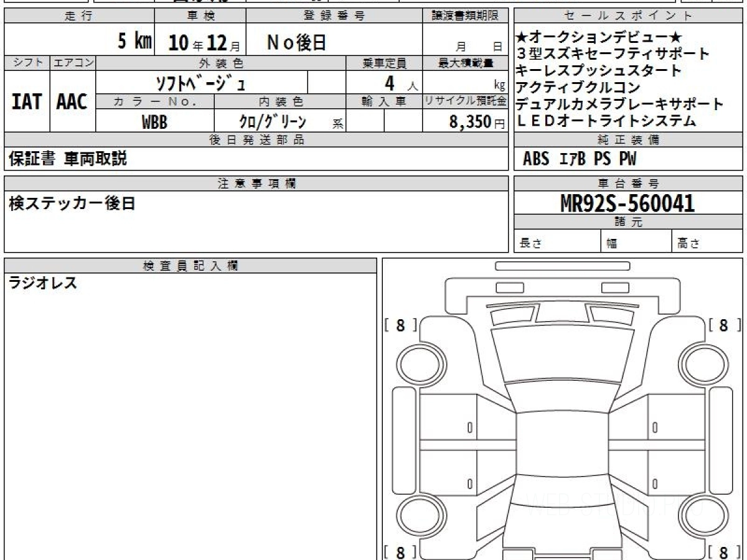Select the inspection date 10年12月

click(x=204, y=43)
